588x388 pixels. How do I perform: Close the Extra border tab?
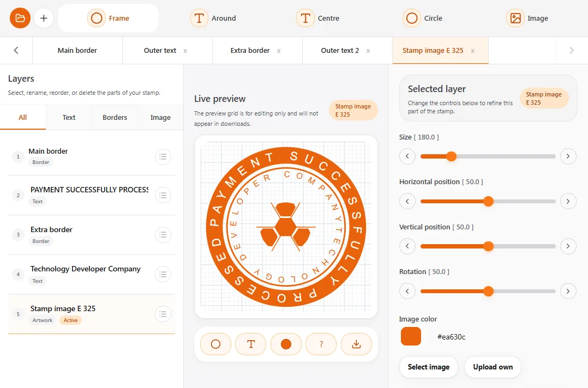coord(279,51)
